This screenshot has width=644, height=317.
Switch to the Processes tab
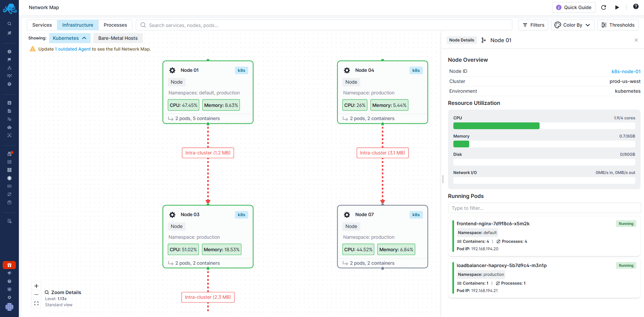click(x=115, y=25)
